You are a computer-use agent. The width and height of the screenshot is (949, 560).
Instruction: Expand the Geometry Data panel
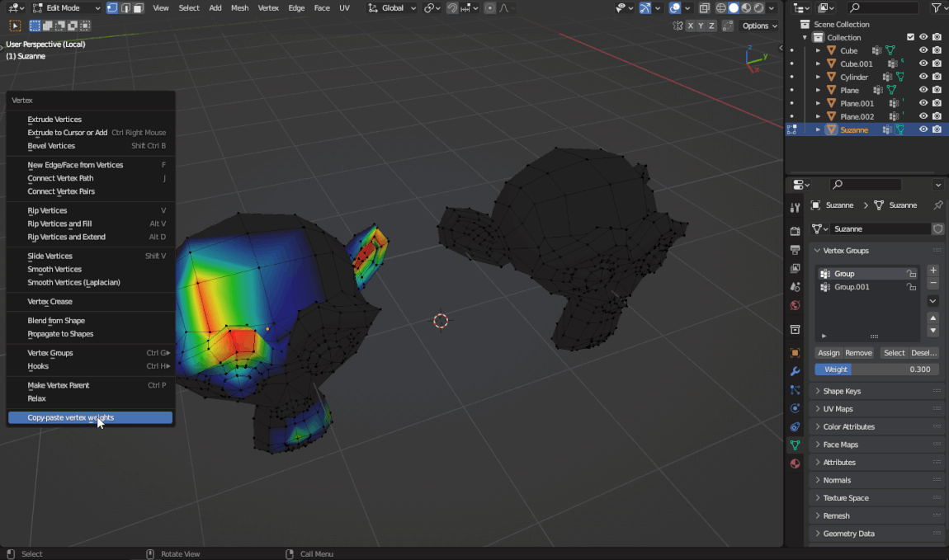click(876, 534)
